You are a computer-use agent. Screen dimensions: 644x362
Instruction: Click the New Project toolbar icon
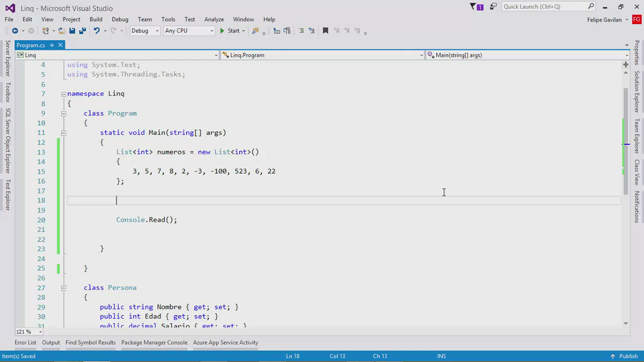(x=46, y=31)
